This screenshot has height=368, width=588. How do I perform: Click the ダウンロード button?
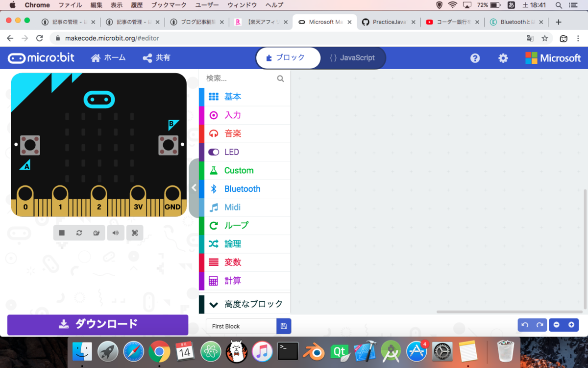[98, 325]
